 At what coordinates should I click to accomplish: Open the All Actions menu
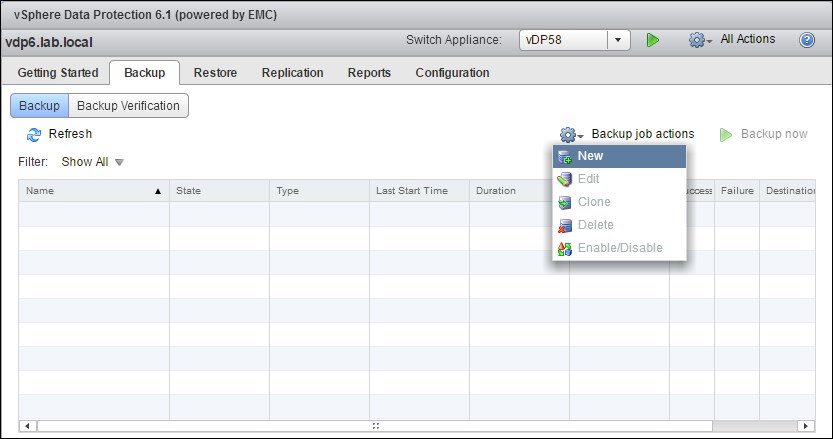747,39
